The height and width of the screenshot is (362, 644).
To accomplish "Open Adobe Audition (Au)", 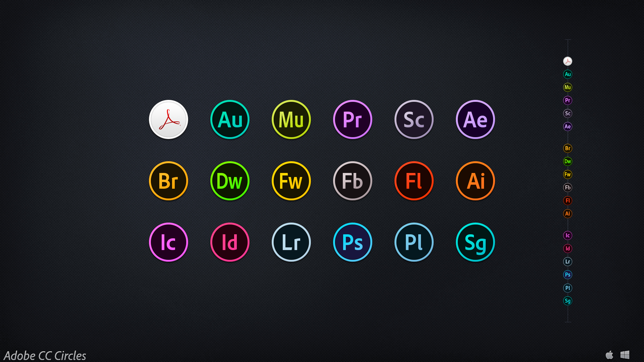I will click(x=229, y=119).
